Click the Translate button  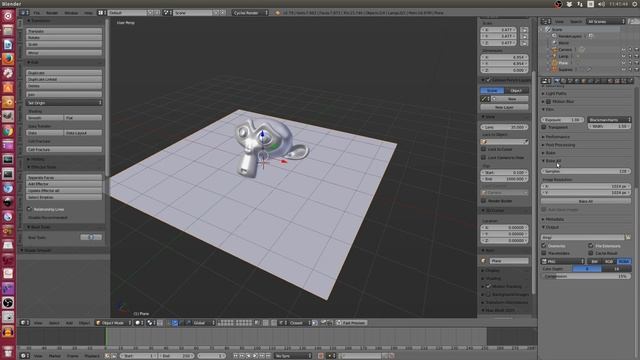64,31
